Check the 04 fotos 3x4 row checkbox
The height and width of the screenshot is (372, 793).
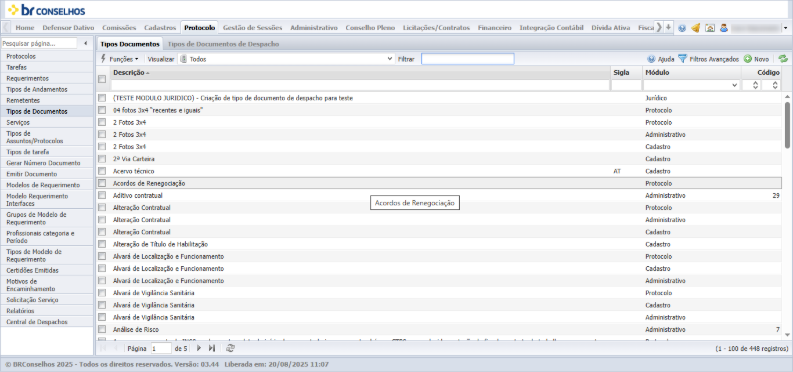(x=102, y=110)
